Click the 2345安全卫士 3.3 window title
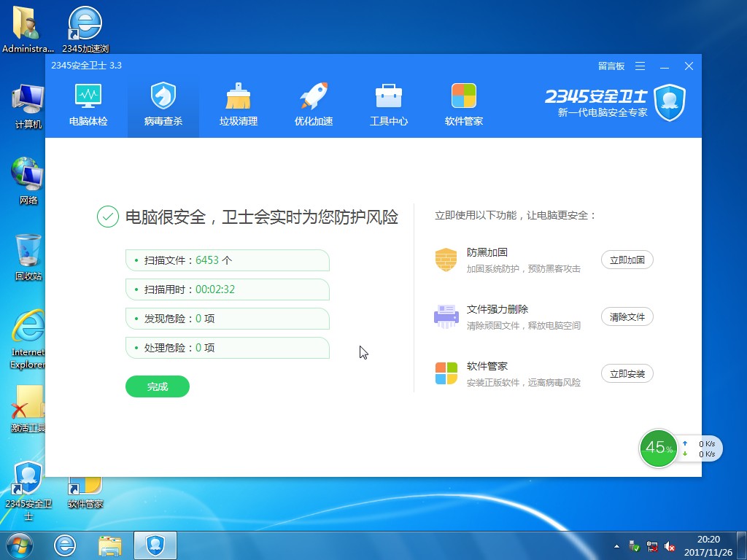 pyautogui.click(x=86, y=66)
